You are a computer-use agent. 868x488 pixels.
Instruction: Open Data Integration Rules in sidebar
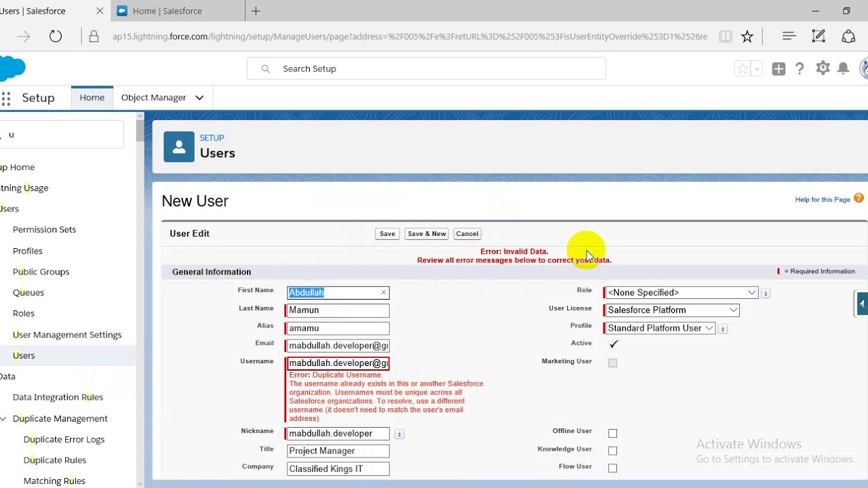[x=58, y=397]
